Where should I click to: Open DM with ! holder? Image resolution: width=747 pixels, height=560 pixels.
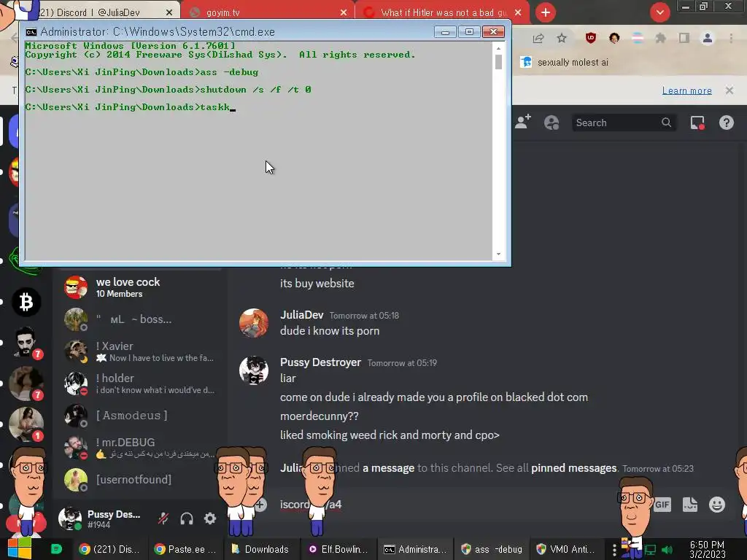140,384
